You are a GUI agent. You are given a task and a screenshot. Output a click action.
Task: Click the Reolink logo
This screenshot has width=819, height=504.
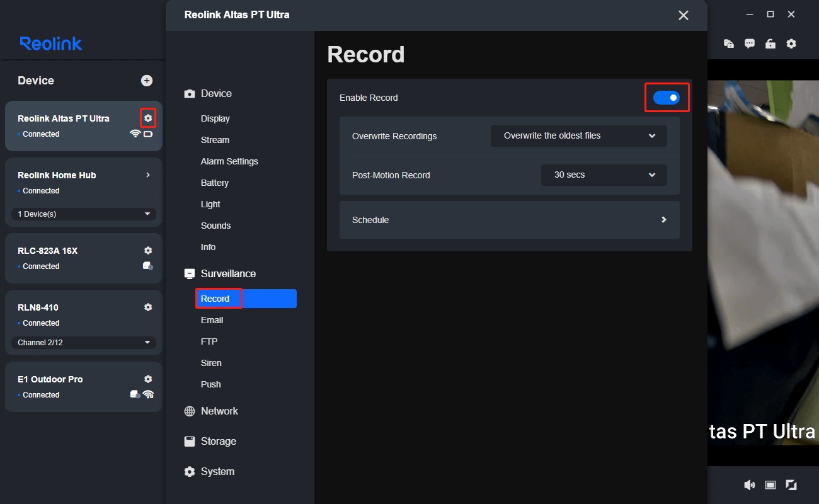click(51, 43)
